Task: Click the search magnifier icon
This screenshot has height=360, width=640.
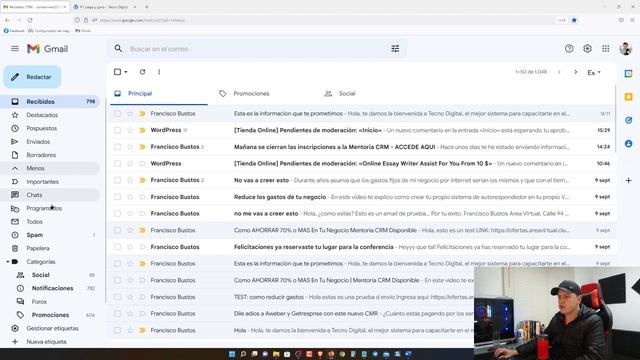Action: [x=118, y=49]
